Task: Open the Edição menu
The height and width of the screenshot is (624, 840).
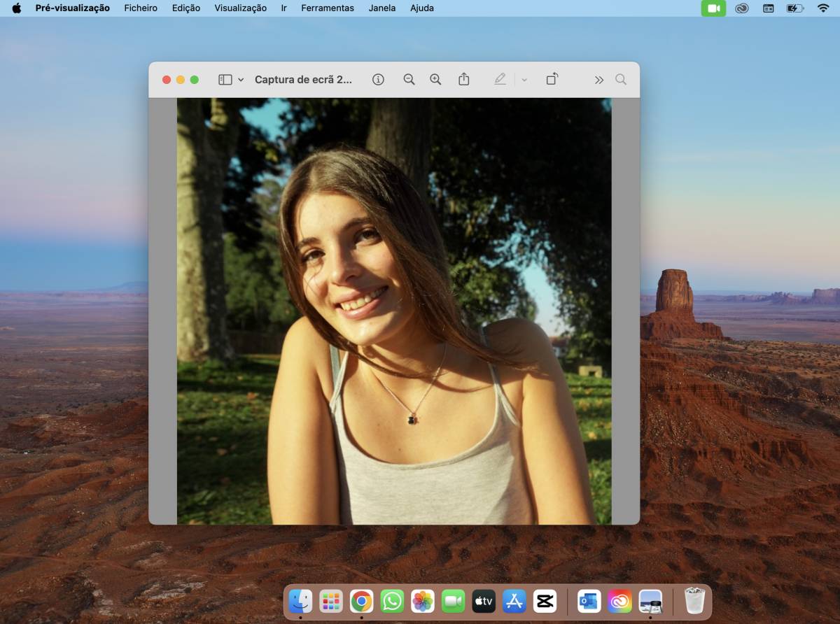Action: pos(186,8)
